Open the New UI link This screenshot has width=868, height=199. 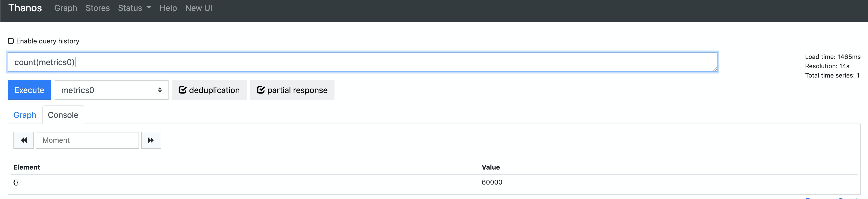pos(199,8)
